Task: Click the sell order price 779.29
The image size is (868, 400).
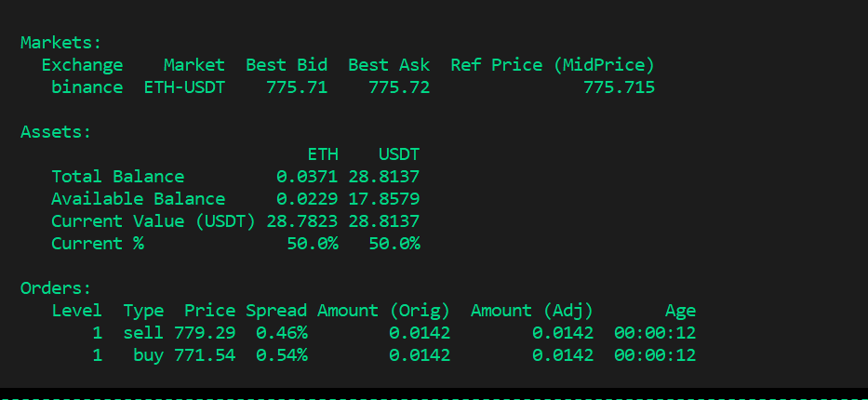Action: tap(205, 333)
